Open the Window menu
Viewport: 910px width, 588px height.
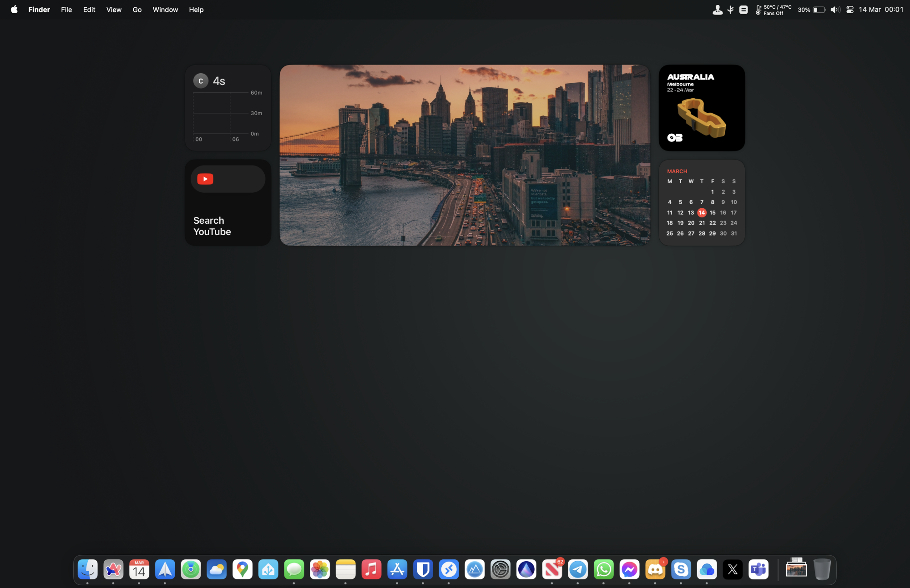(165, 10)
